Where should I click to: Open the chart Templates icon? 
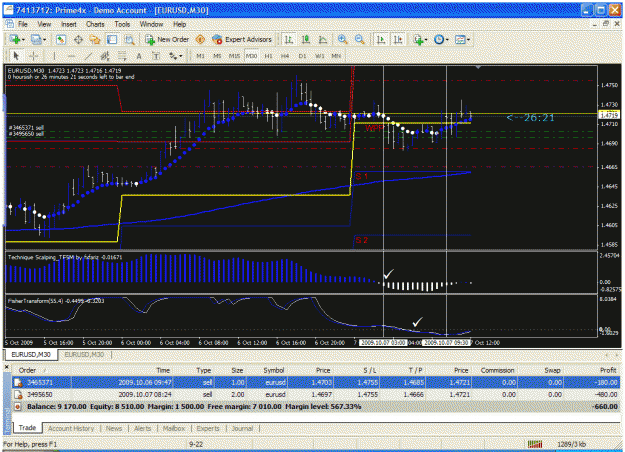point(460,39)
